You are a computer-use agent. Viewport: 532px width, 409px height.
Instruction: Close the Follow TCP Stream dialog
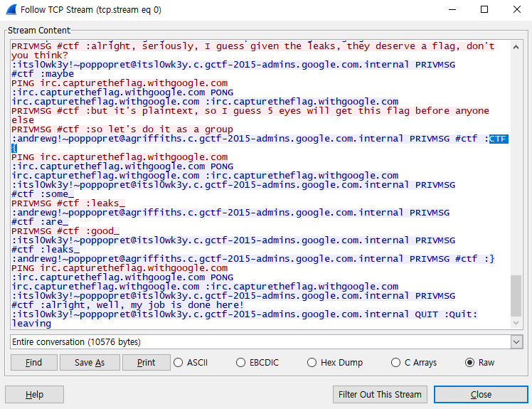point(481,394)
